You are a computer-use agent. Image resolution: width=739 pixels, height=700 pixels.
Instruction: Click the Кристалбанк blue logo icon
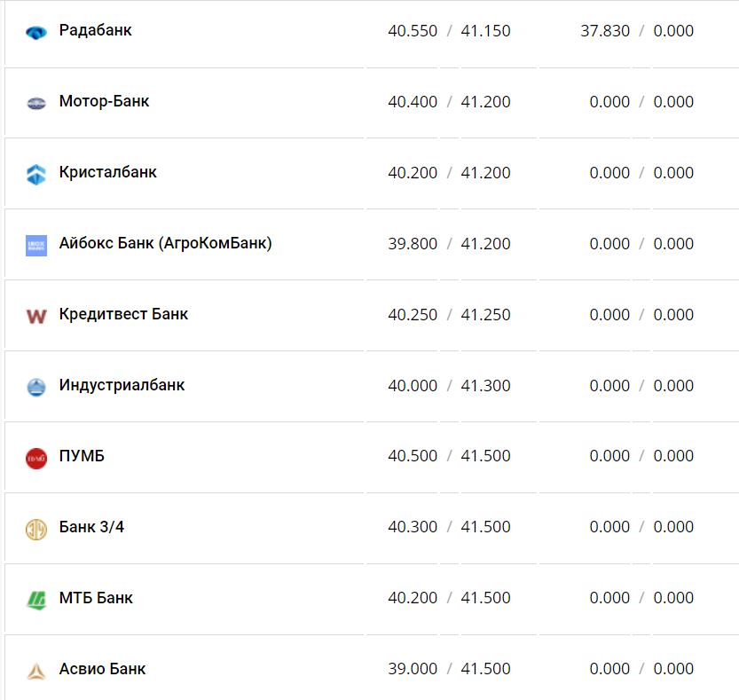pos(36,174)
